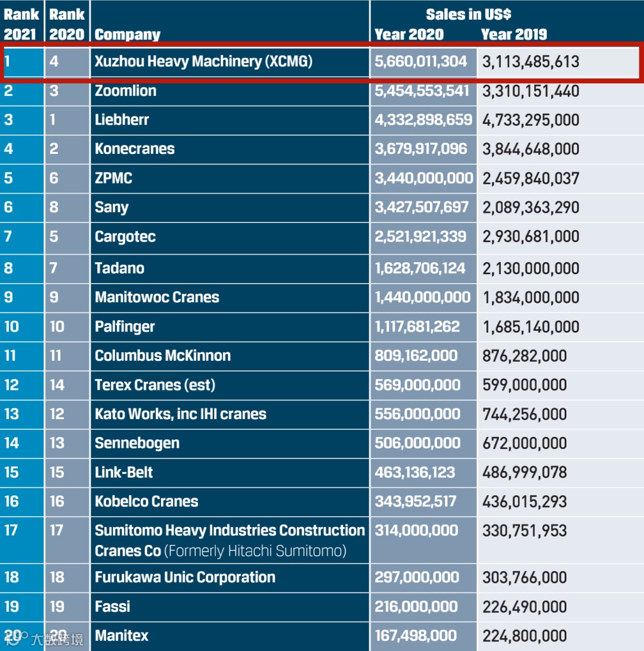Image resolution: width=644 pixels, height=651 pixels.
Task: Click the Sales in US$ heading
Action: pyautogui.click(x=468, y=14)
